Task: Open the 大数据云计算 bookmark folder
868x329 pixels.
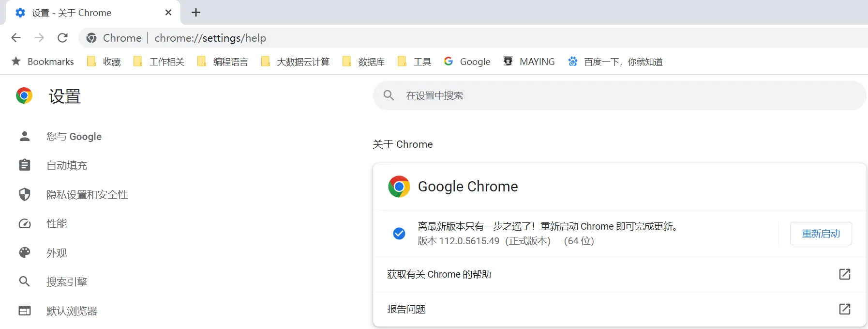Action: (x=295, y=62)
